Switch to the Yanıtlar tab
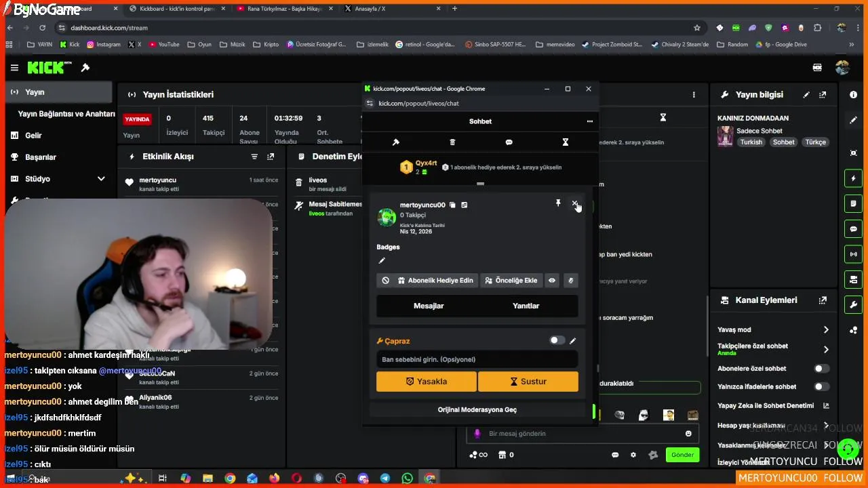Screen dimensions: 868x488 tap(526, 306)
